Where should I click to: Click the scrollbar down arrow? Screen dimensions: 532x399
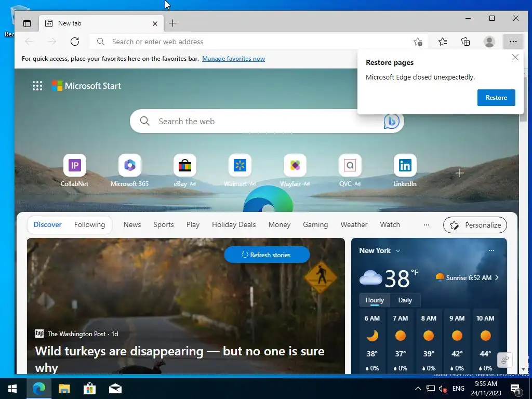point(523,369)
